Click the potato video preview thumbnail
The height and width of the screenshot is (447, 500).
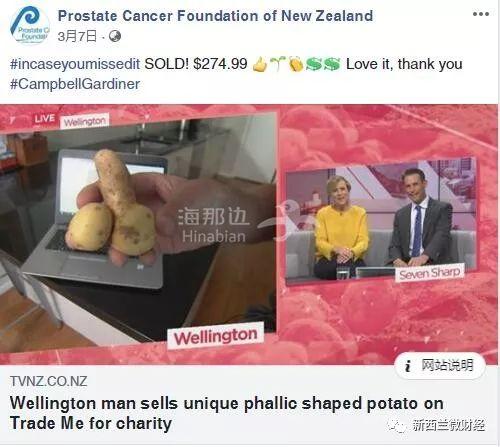pyautogui.click(x=138, y=230)
